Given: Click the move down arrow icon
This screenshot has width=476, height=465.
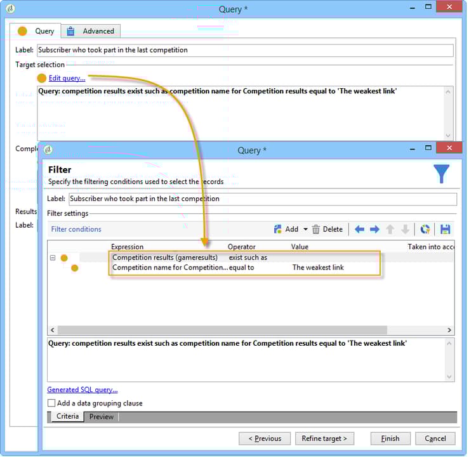Looking at the screenshot, I should coord(406,229).
